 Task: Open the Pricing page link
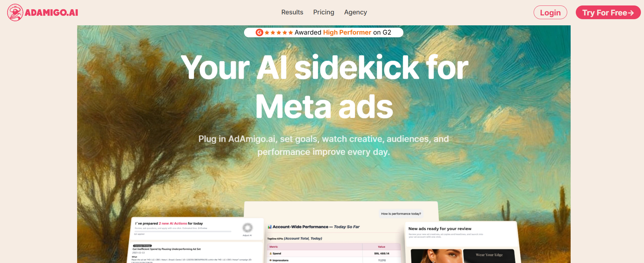324,12
